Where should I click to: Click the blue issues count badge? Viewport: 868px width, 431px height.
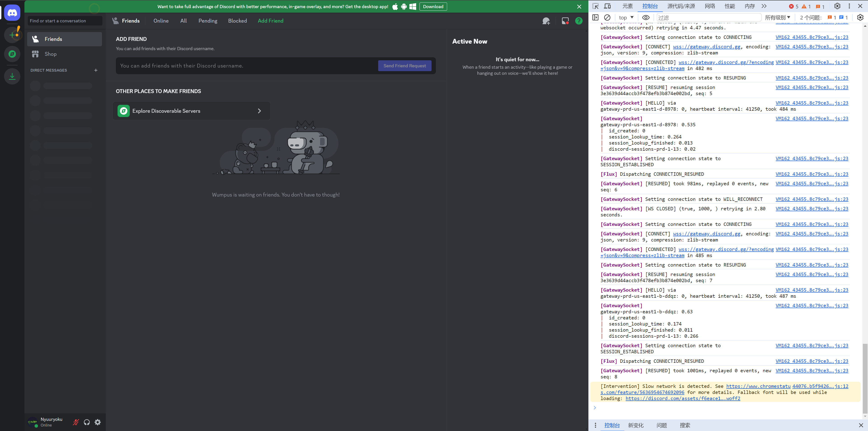click(843, 18)
